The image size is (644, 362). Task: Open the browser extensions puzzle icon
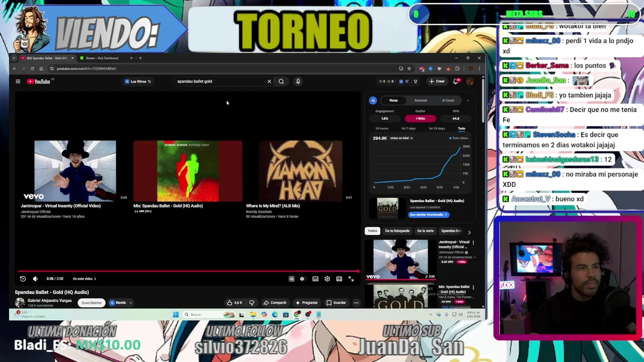click(457, 68)
